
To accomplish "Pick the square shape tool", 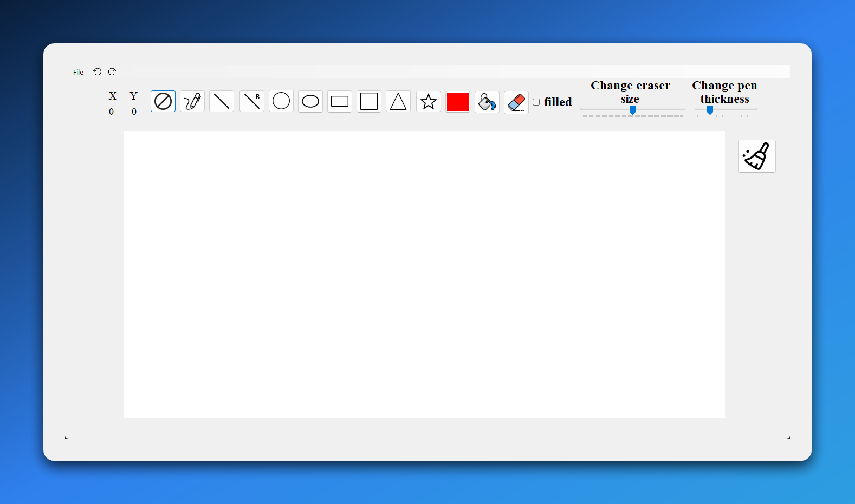I will click(x=369, y=101).
